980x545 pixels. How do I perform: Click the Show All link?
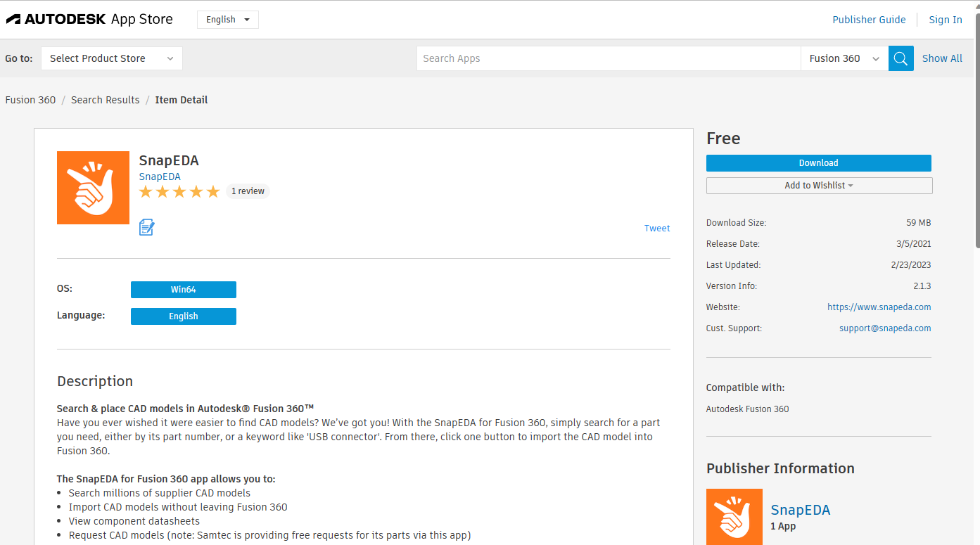coord(942,58)
